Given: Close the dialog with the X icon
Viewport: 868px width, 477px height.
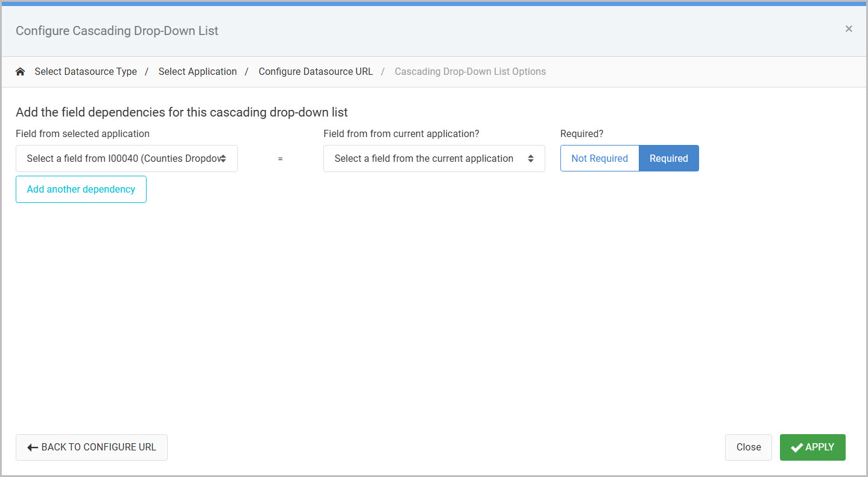Looking at the screenshot, I should tap(849, 29).
